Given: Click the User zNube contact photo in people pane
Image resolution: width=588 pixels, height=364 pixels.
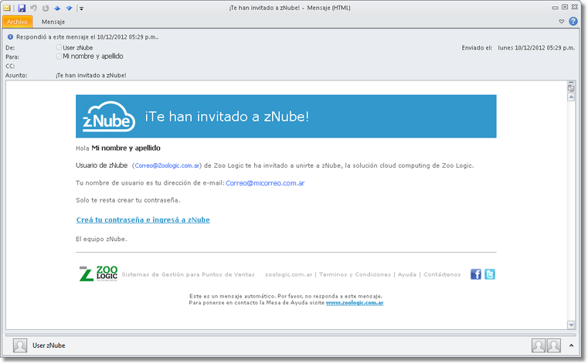Looking at the screenshot, I should (20, 345).
